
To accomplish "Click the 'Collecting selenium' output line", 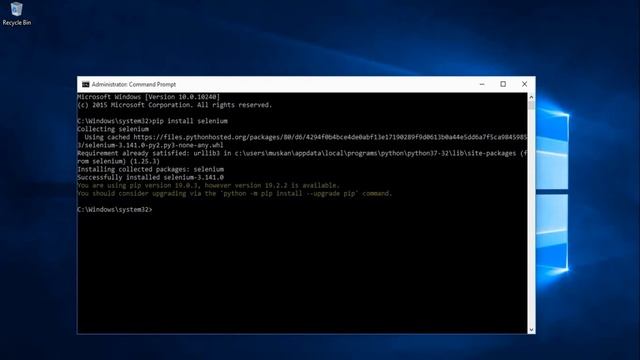I will point(113,129).
